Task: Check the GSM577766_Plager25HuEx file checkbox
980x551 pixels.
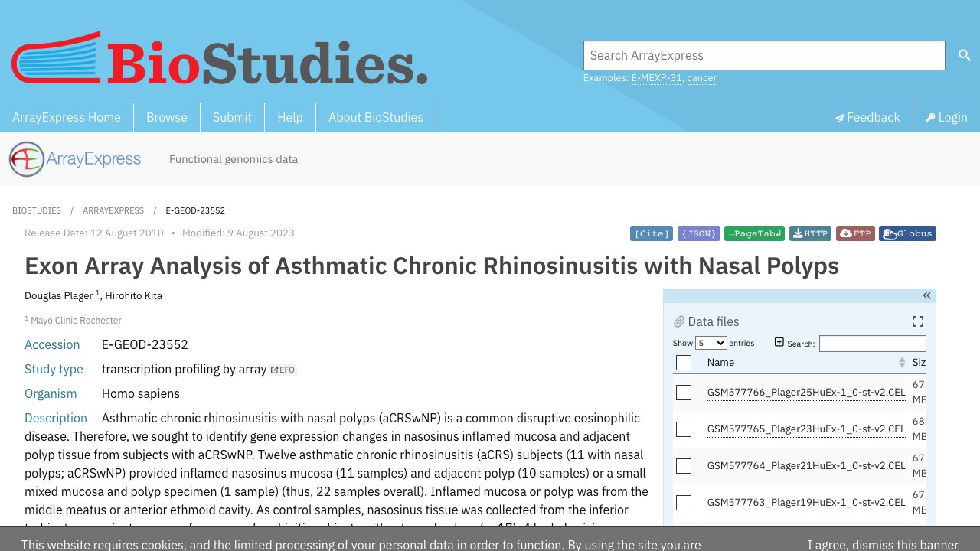Action: [684, 393]
